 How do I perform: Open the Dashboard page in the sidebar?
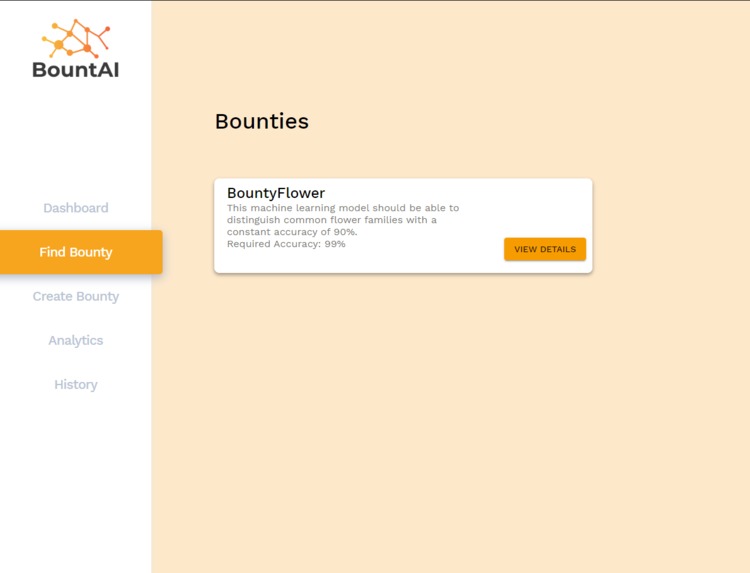pos(76,208)
